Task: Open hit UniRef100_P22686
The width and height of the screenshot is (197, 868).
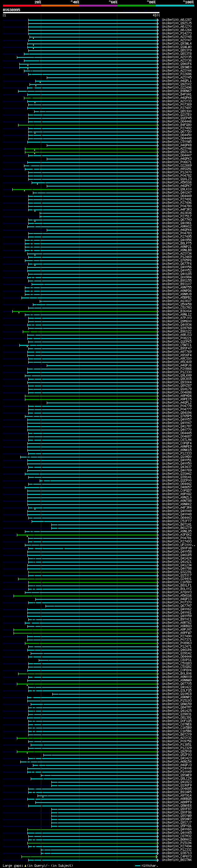Action: click(177, 74)
